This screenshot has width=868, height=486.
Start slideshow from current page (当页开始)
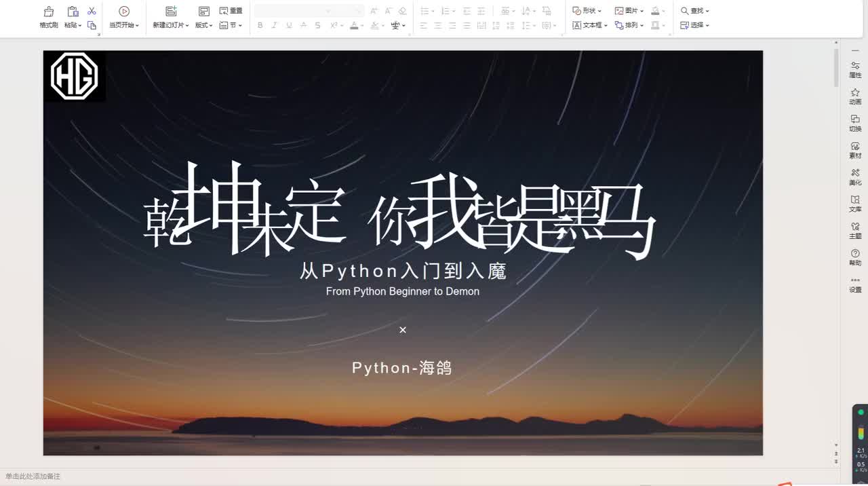[124, 18]
